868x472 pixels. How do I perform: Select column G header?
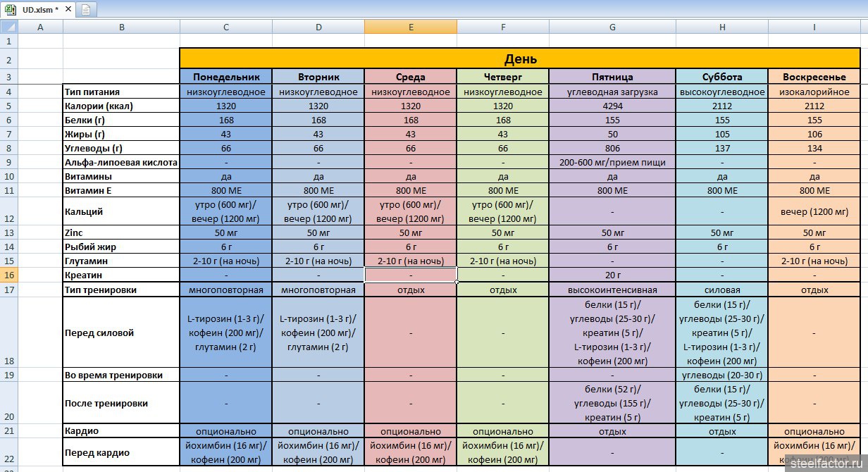pos(612,27)
